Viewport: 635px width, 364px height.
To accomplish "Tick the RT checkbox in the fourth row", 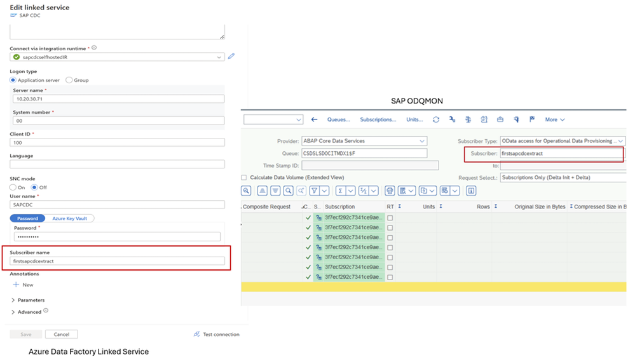I will coord(390,247).
